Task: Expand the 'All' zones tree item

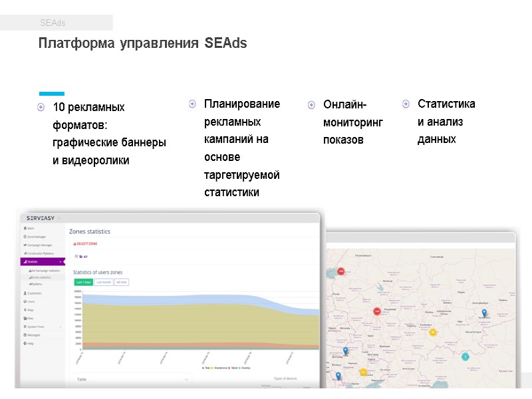Action: 76,257
